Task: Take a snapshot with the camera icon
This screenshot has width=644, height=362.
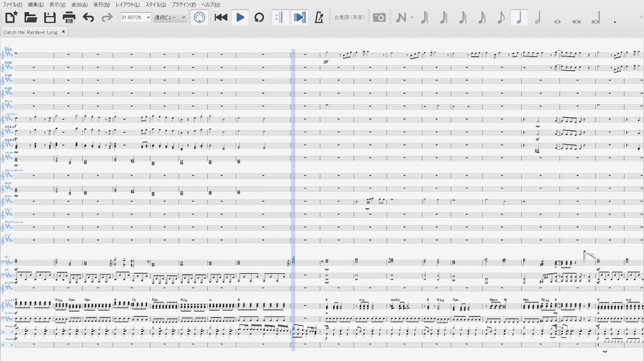Action: 379,18
